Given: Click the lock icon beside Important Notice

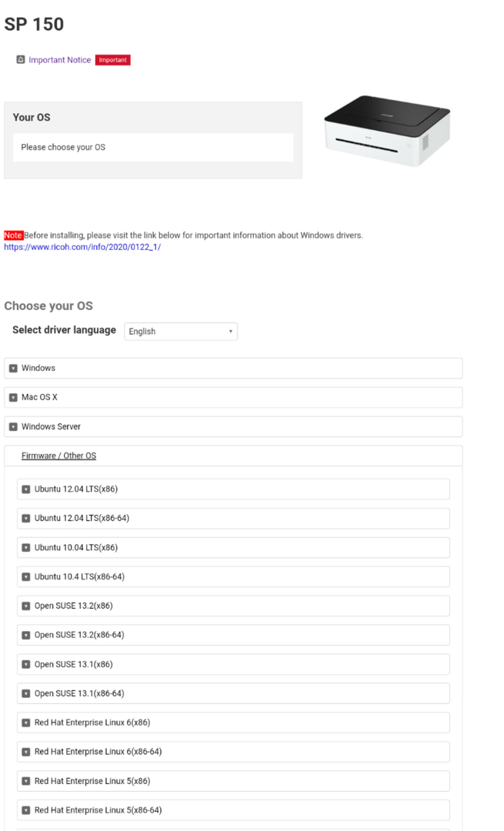Looking at the screenshot, I should pos(21,60).
